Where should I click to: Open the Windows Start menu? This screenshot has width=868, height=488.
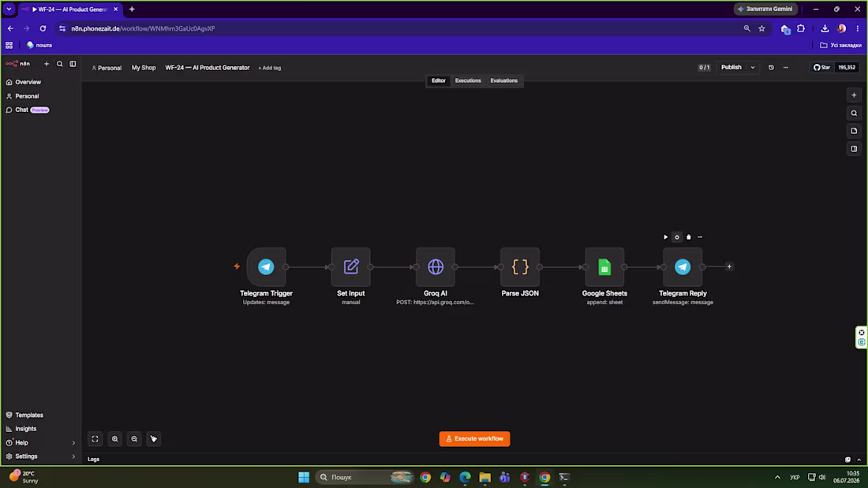304,477
